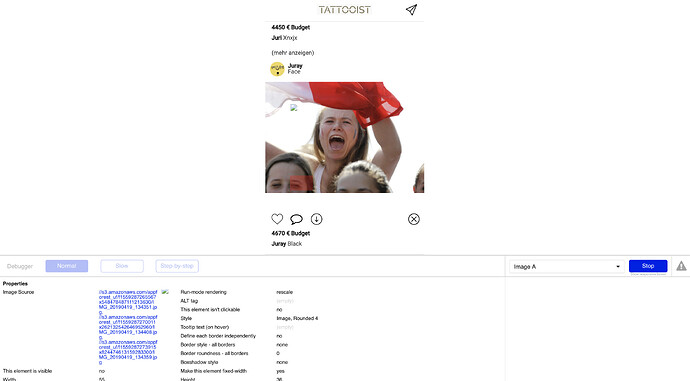Click Juray's yellow avatar icon

tap(277, 69)
